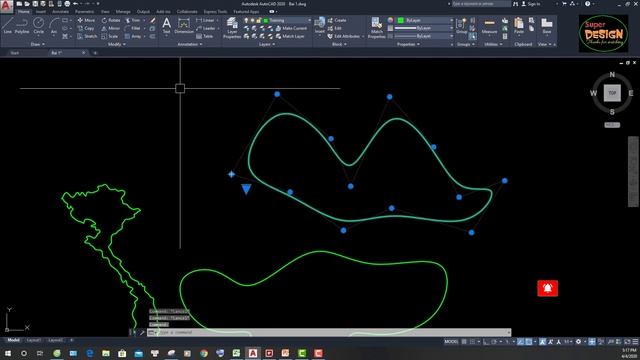The width and height of the screenshot is (640, 360).
Task: Click the Match Properties tool
Action: tap(376, 28)
